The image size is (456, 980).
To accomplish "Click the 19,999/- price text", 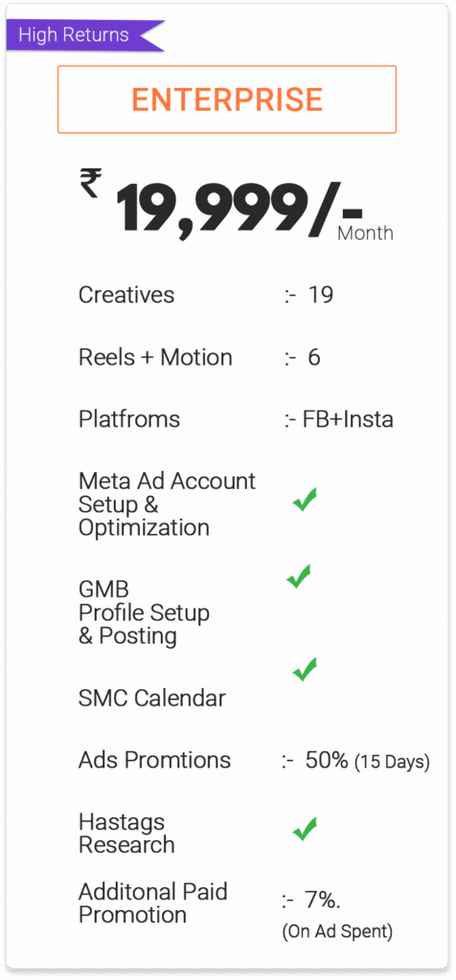I will (x=239, y=211).
